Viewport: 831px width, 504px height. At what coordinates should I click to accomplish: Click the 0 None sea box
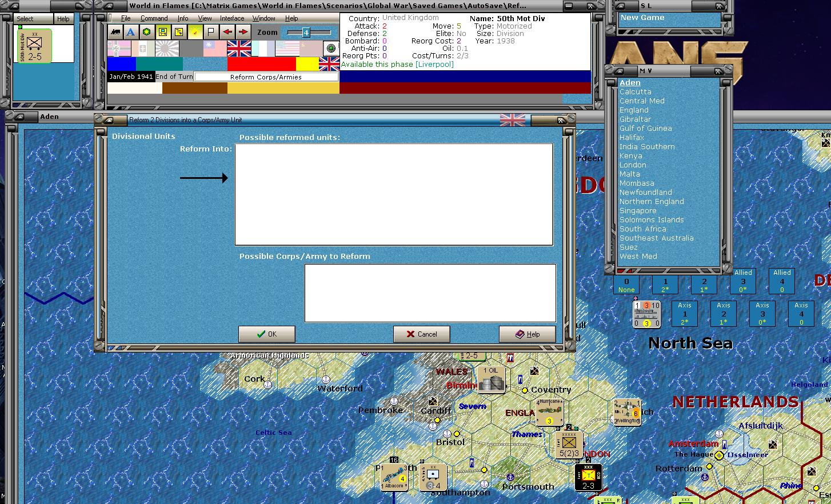626,285
